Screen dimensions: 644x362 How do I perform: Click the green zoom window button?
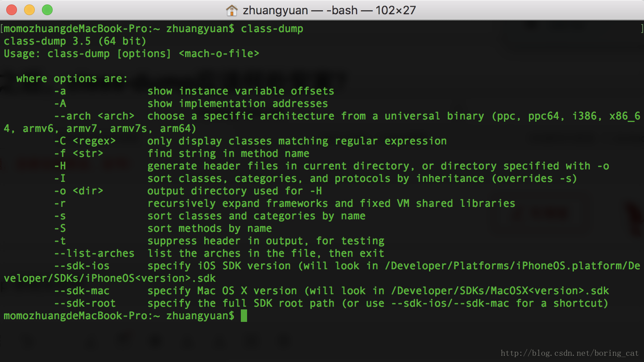click(47, 9)
